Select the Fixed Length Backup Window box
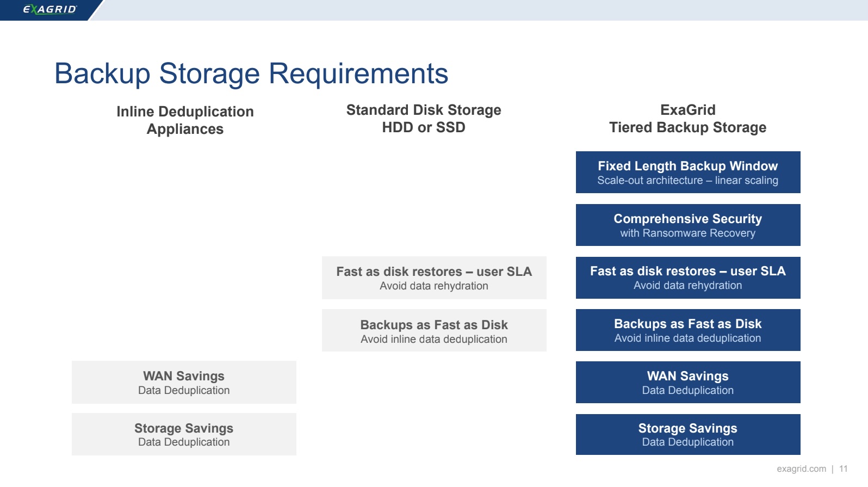The width and height of the screenshot is (868, 487). [x=688, y=172]
